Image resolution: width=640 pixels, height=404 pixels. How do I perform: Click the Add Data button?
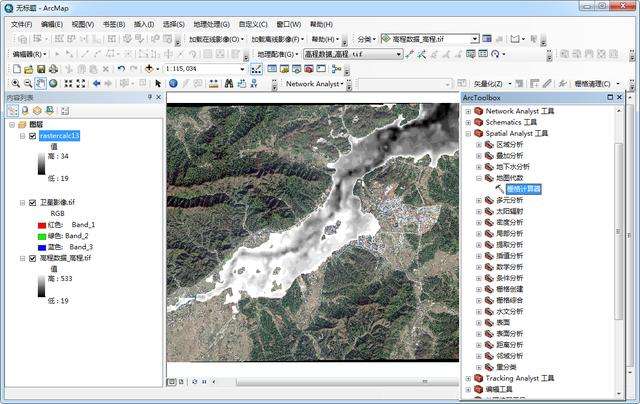(149, 69)
